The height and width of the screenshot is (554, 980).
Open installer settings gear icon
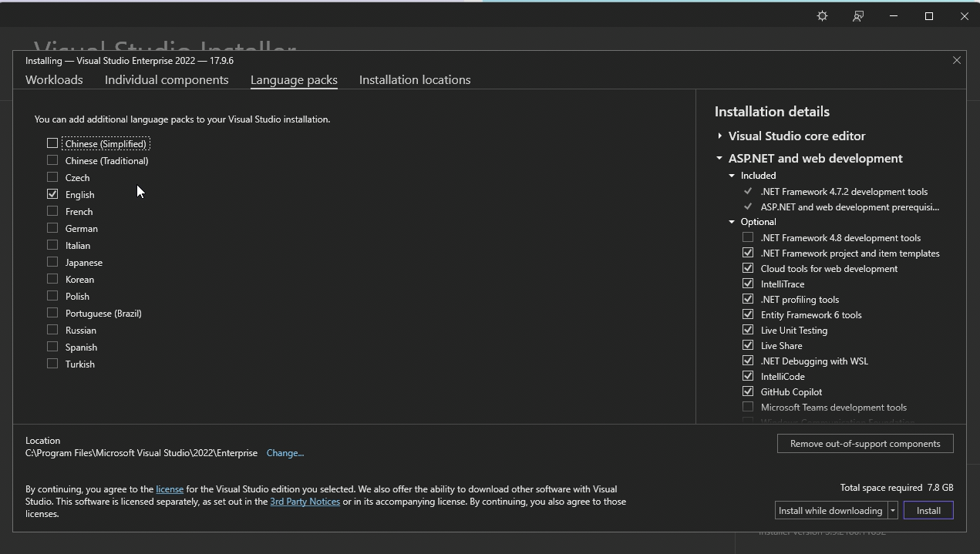822,16
